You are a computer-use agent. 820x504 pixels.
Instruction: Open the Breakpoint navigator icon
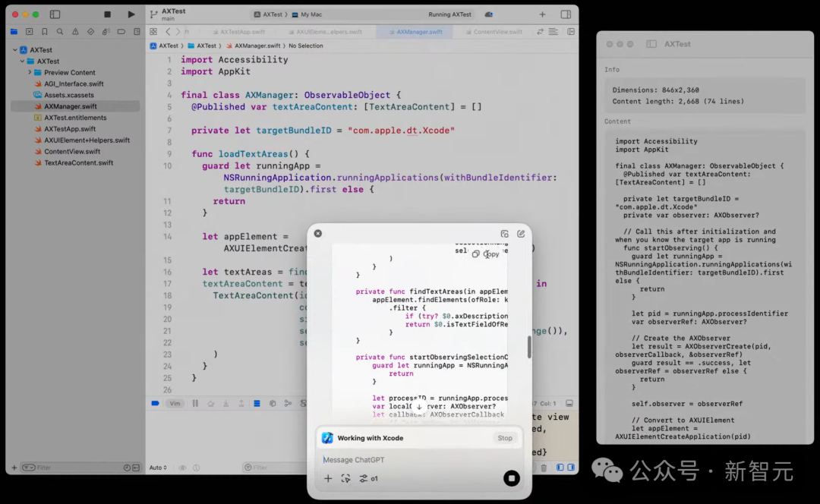point(121,32)
